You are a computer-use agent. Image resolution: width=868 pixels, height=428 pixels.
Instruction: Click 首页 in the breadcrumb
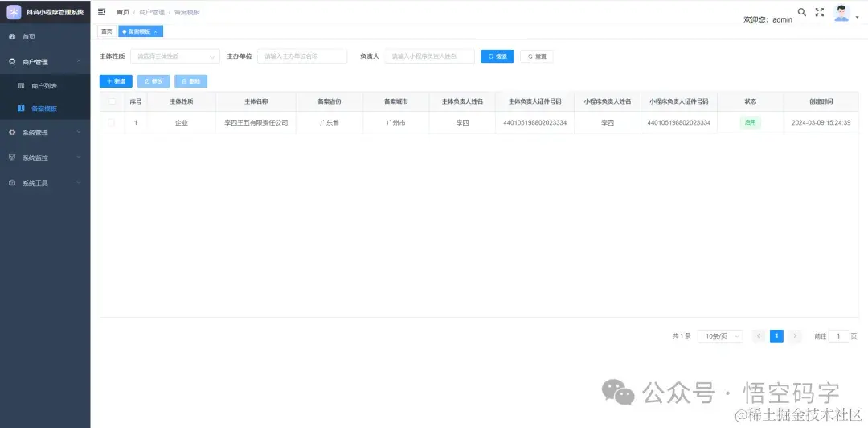123,12
